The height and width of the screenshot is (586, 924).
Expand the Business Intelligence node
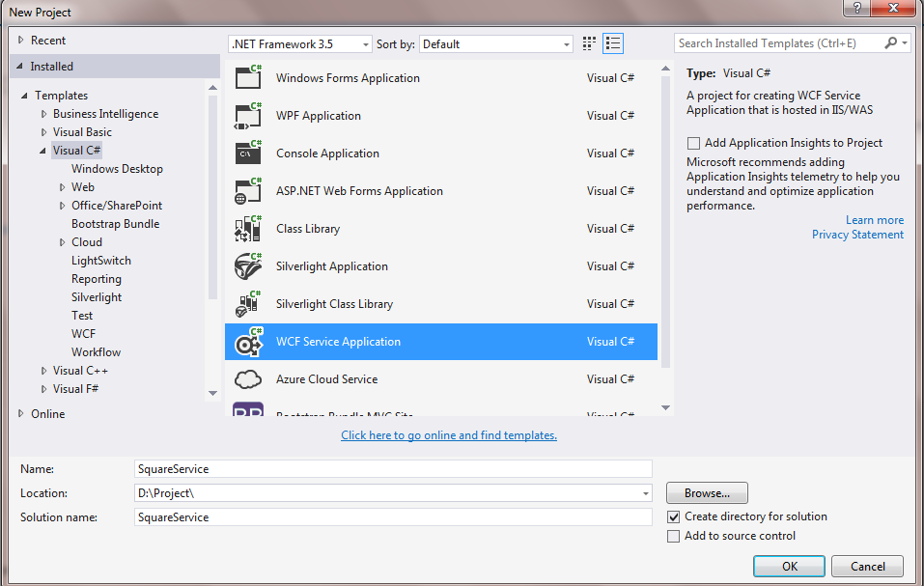43,114
